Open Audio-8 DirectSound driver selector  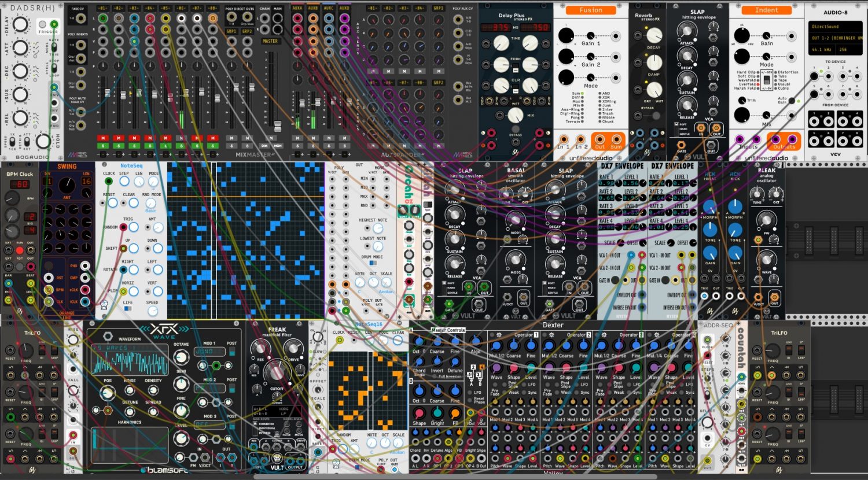point(835,27)
